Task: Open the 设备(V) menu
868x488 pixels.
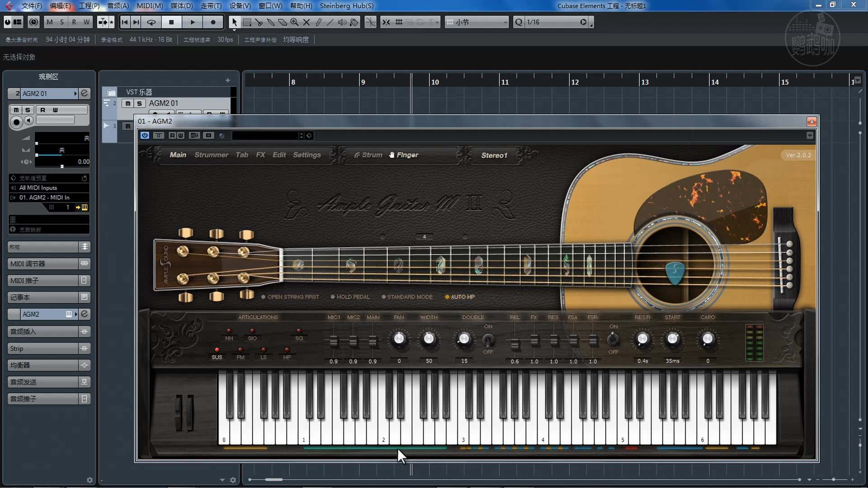Action: click(x=240, y=6)
